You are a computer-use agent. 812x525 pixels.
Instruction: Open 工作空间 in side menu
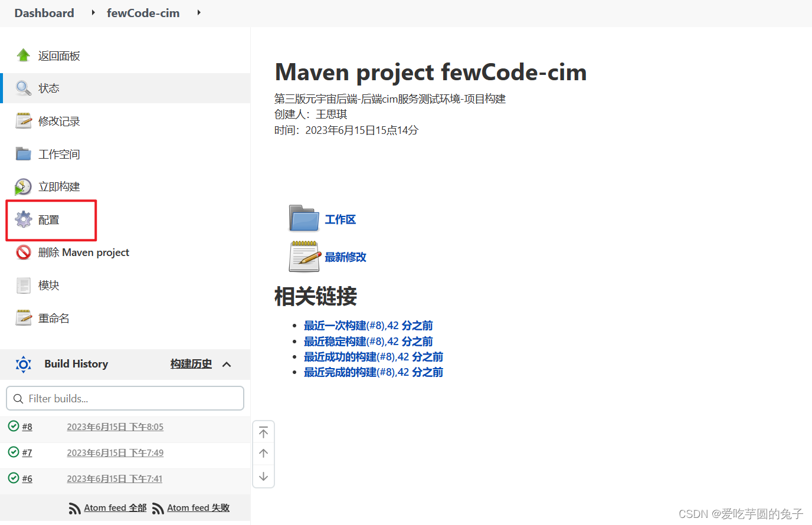tap(59, 155)
